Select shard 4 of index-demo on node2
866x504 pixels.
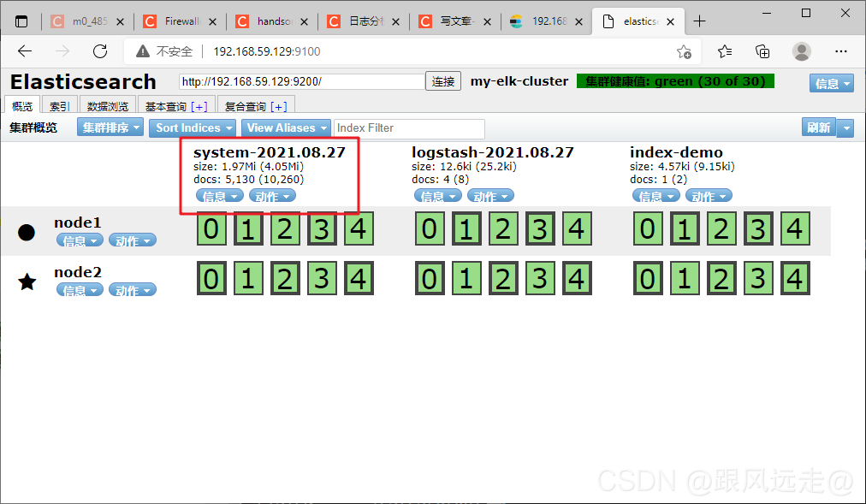click(795, 278)
